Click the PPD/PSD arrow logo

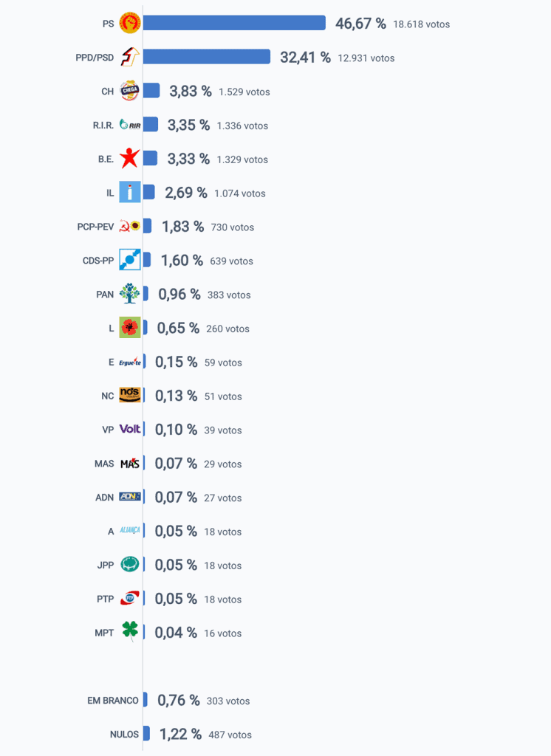[130, 57]
